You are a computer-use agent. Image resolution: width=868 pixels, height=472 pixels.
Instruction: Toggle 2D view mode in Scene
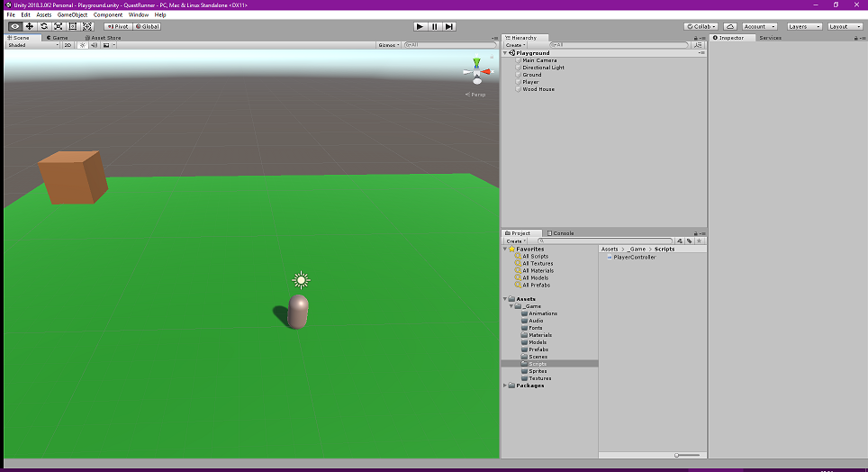coord(68,45)
